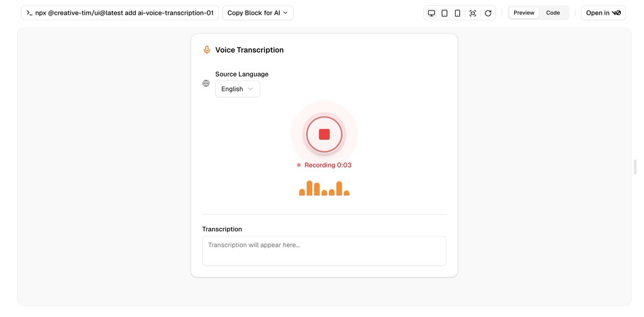Select the Code tab

point(553,13)
